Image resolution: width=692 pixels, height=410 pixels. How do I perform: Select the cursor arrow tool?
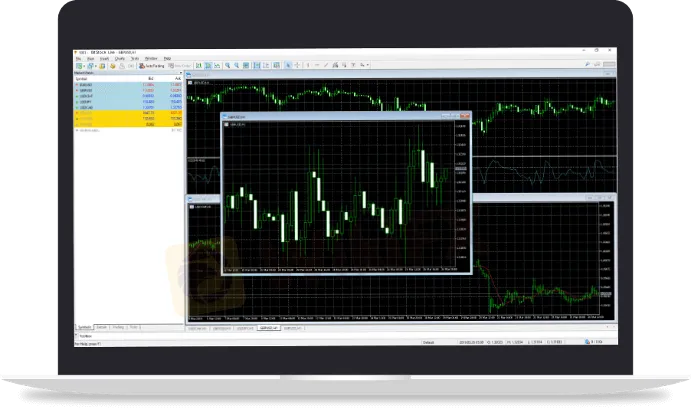click(x=289, y=65)
